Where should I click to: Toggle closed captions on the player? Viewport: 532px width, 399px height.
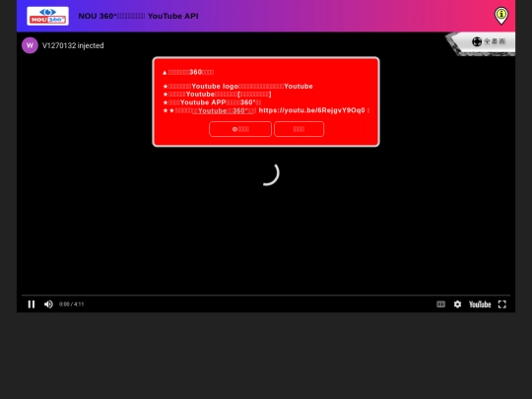click(x=440, y=304)
